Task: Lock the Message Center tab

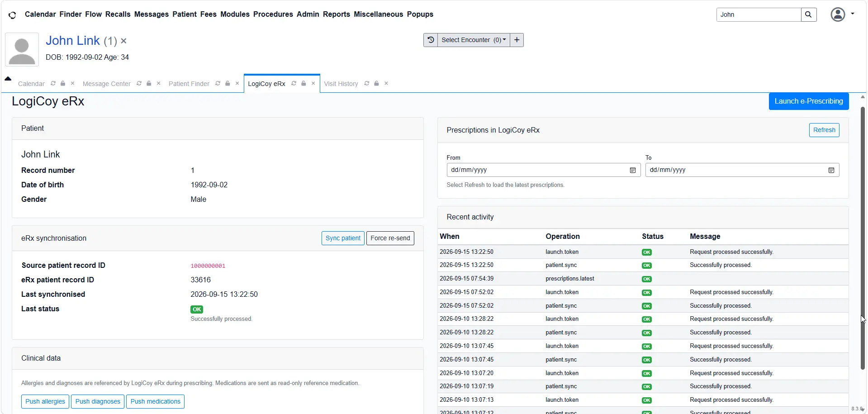Action: [x=149, y=83]
